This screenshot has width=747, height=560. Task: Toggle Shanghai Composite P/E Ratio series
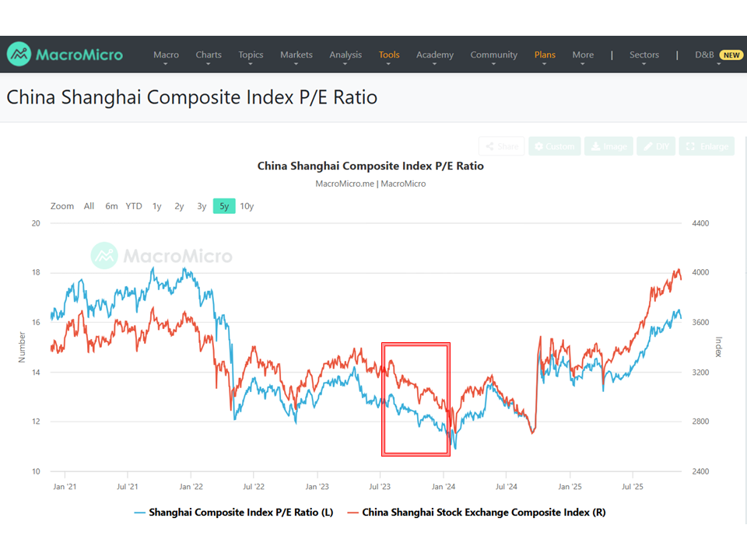click(x=233, y=513)
